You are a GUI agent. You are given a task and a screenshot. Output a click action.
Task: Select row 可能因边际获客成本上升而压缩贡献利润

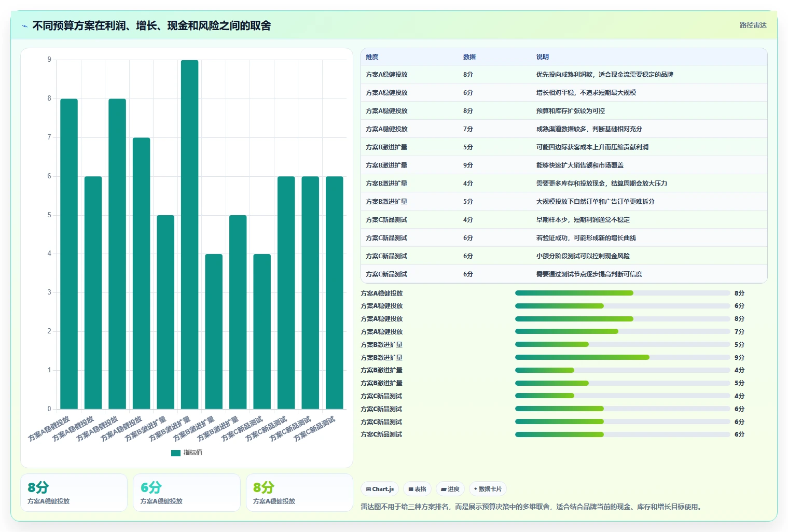[564, 147]
